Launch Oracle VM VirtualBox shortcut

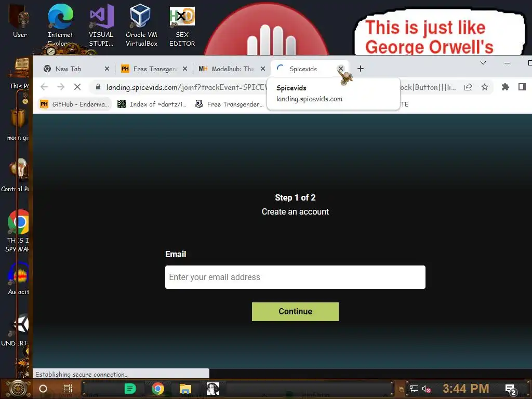click(141, 24)
